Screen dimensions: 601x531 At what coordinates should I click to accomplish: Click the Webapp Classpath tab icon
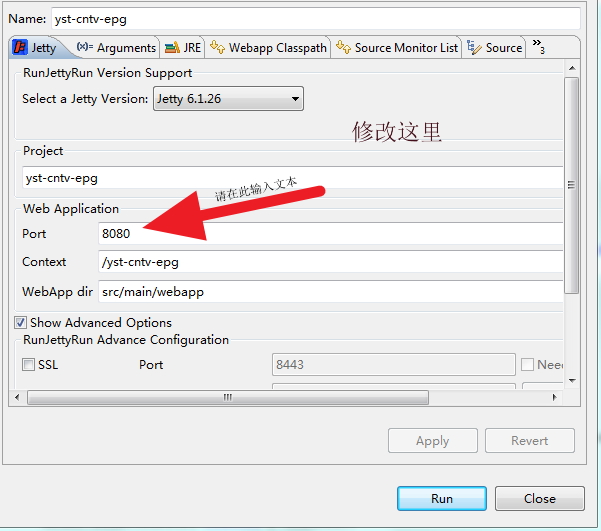217,47
